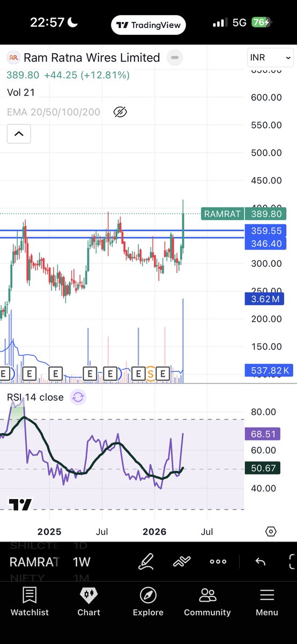Viewport: 297px width, 644px height.
Task: Tap the E earnings marker right of S
Action: [164, 373]
